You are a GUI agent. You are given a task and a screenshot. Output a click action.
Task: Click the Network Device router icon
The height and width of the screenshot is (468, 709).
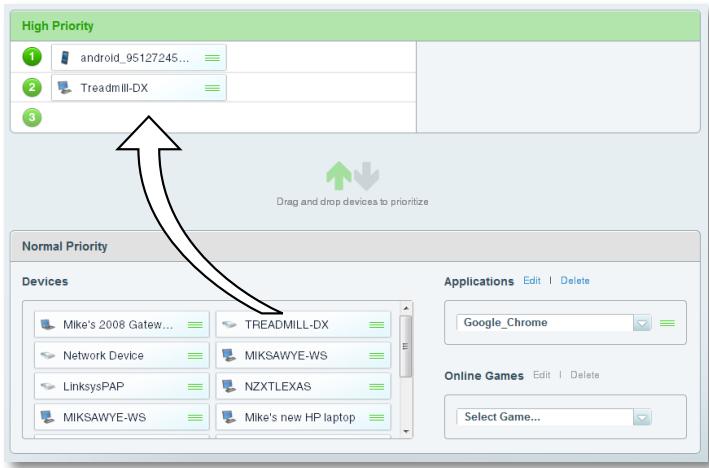click(47, 355)
